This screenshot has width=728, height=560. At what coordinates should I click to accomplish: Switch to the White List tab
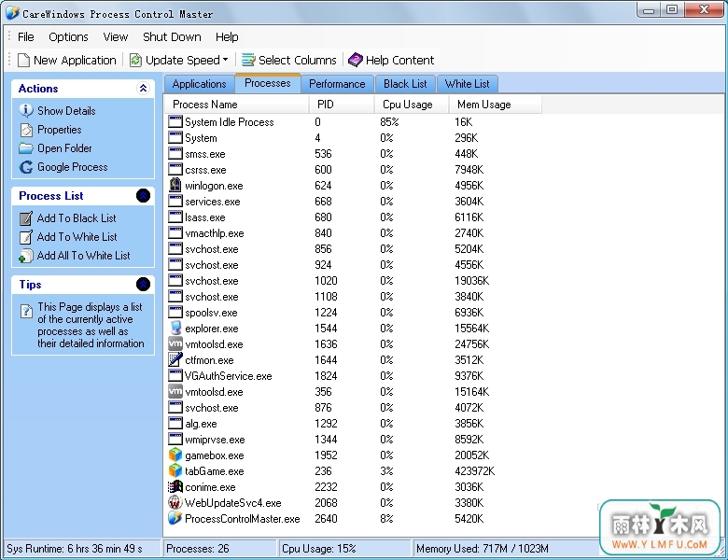pyautogui.click(x=467, y=84)
